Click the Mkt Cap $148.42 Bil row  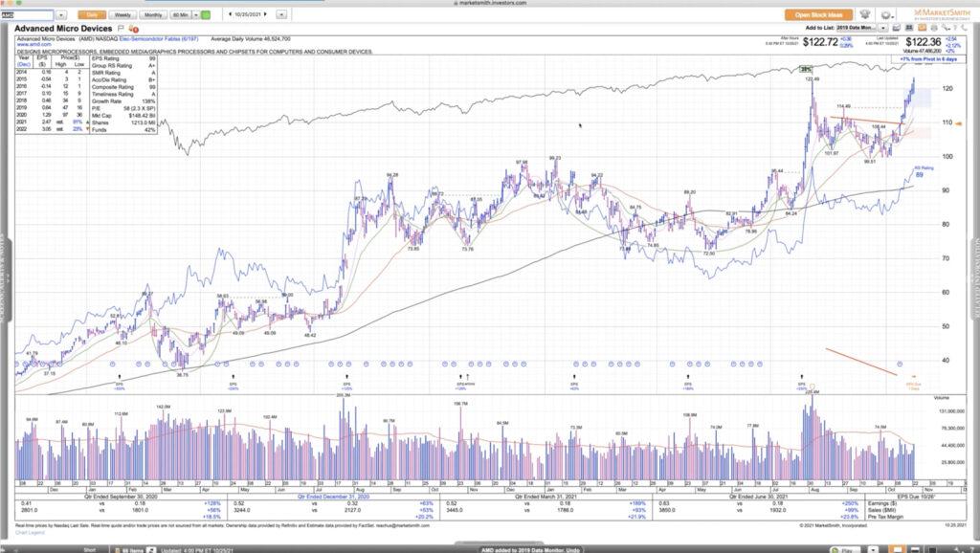(123, 116)
